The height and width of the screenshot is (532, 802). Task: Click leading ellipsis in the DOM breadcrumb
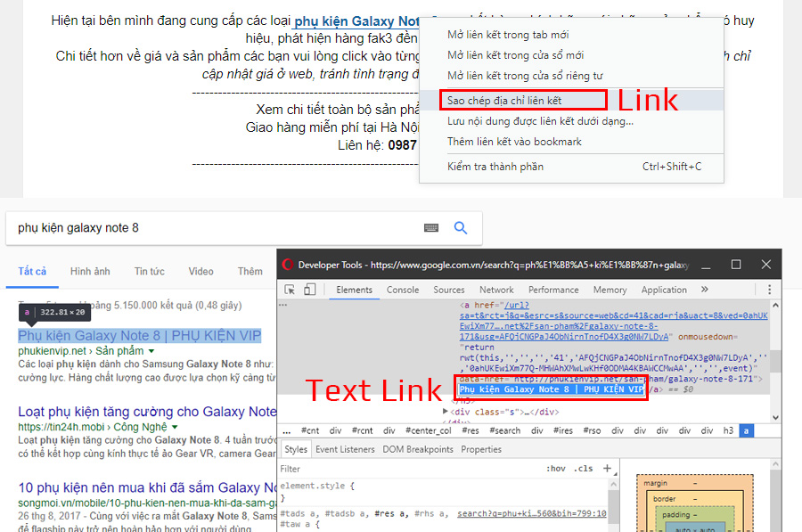(x=286, y=430)
